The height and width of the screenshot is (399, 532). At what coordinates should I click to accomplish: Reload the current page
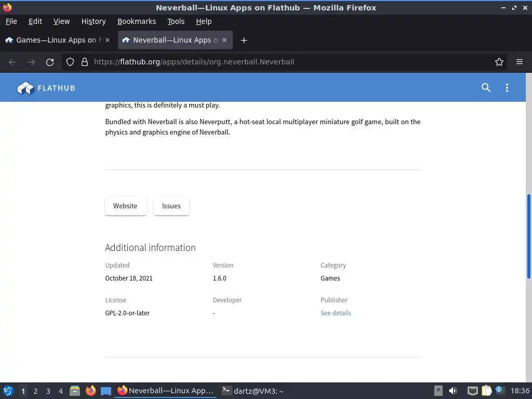[x=50, y=62]
